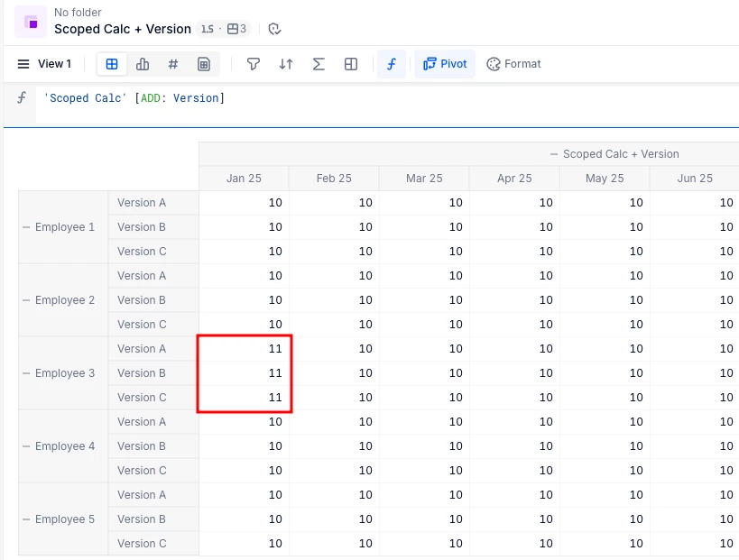Open the Pivot panel
This screenshot has height=560, width=739.
(445, 64)
